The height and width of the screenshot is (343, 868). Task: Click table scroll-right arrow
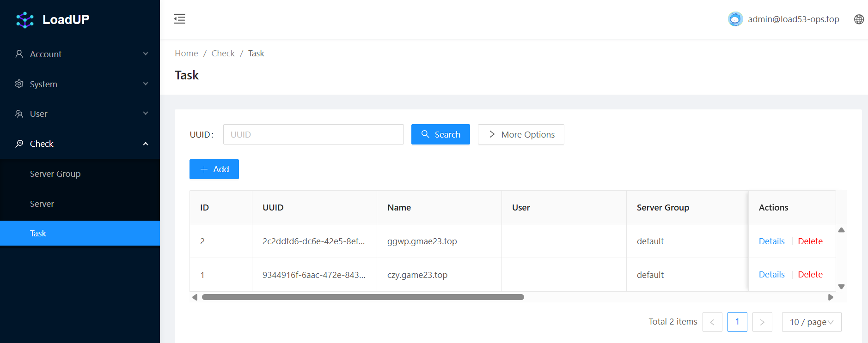pos(831,297)
